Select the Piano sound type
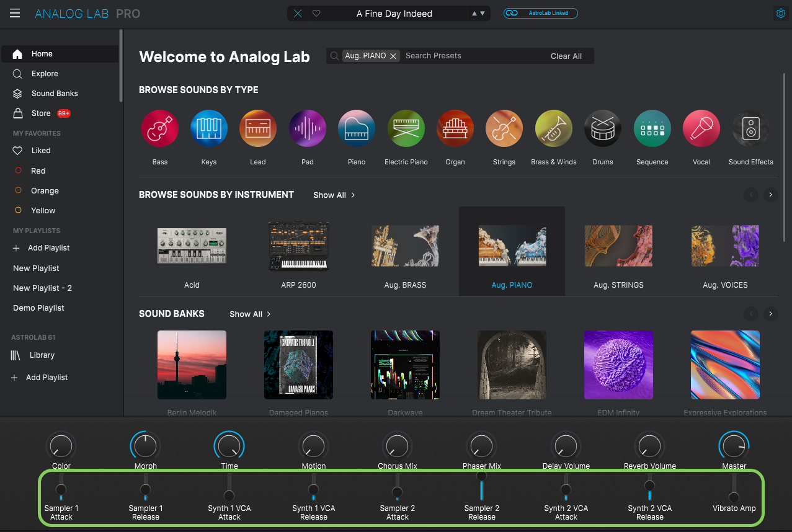Image resolution: width=792 pixels, height=532 pixels. pyautogui.click(x=357, y=128)
